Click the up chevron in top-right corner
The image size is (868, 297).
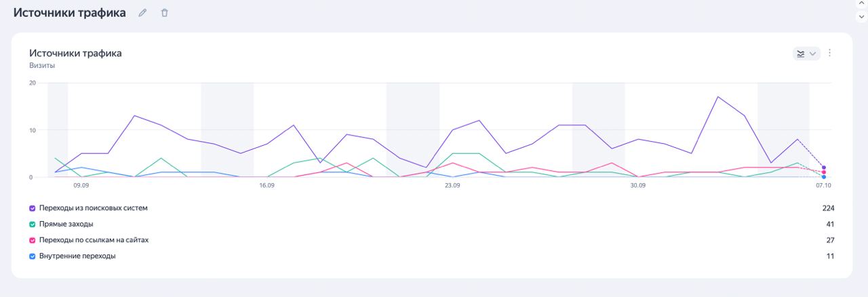pyautogui.click(x=862, y=4)
